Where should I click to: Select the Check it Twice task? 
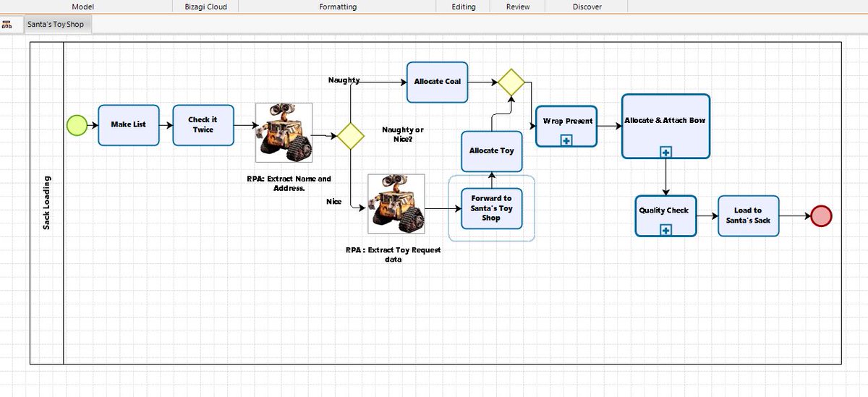click(203, 125)
